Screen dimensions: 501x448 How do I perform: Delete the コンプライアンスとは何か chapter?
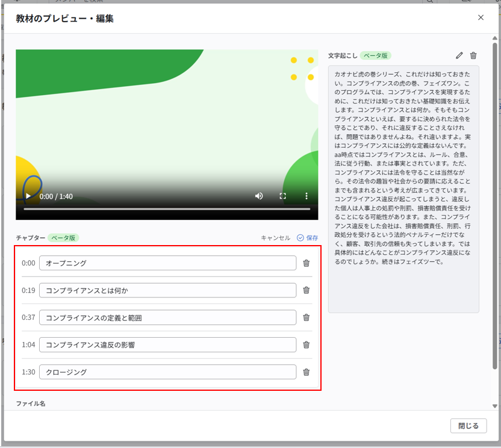point(306,290)
